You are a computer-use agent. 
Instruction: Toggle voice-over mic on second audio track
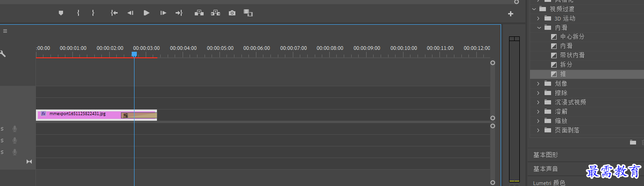coord(15,140)
